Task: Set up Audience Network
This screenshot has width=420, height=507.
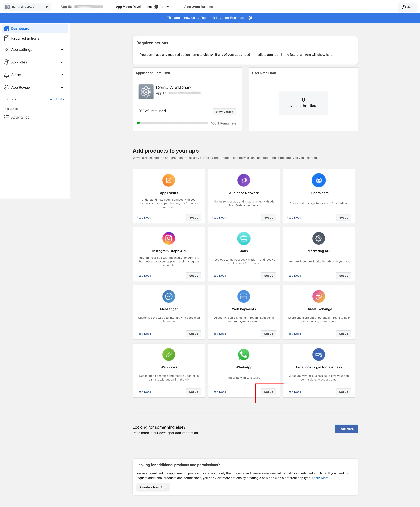Action: point(269,217)
